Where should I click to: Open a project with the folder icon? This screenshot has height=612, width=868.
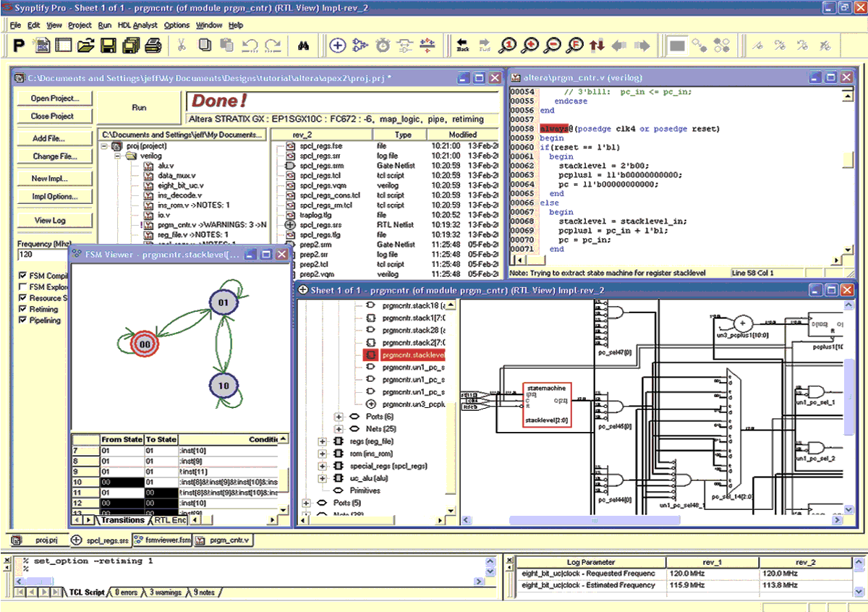86,46
